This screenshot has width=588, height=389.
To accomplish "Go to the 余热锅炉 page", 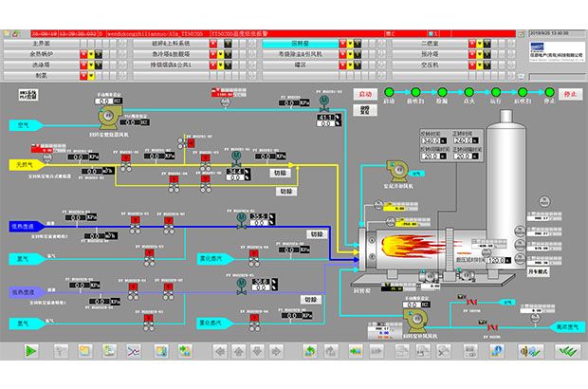I will (x=40, y=55).
